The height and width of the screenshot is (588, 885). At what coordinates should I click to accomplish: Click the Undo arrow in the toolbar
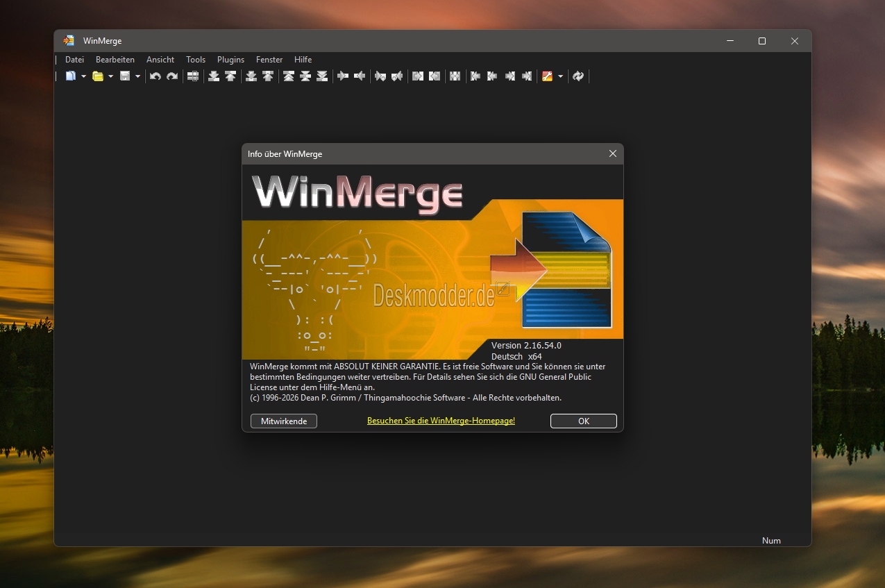pos(155,76)
